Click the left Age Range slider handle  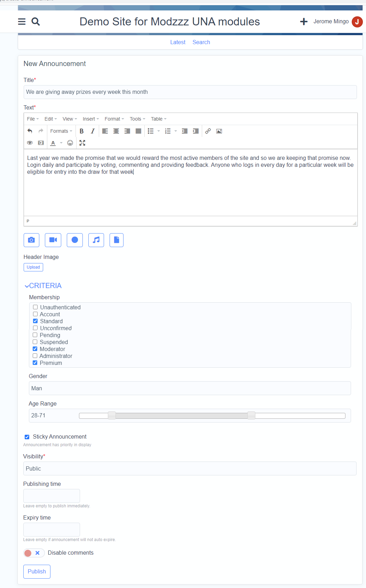pyautogui.click(x=112, y=416)
